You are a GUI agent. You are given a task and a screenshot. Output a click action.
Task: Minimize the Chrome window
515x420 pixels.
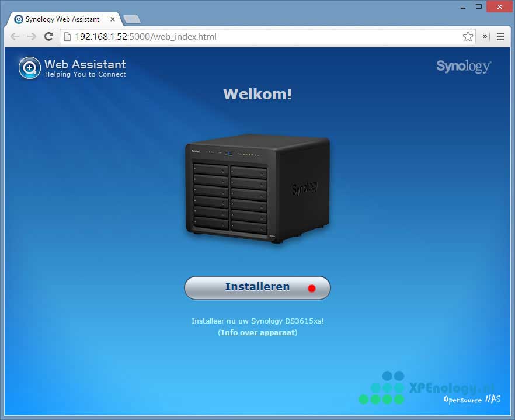coord(462,6)
